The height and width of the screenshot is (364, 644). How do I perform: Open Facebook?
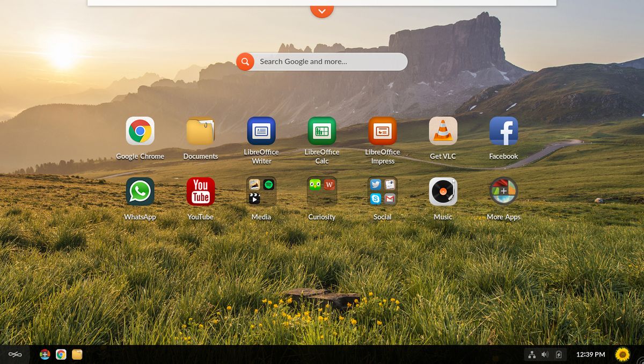tap(503, 131)
